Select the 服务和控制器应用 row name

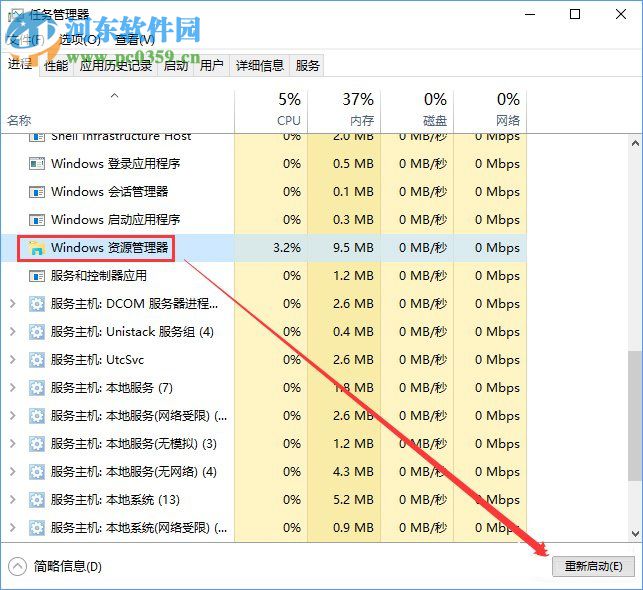[x=99, y=276]
